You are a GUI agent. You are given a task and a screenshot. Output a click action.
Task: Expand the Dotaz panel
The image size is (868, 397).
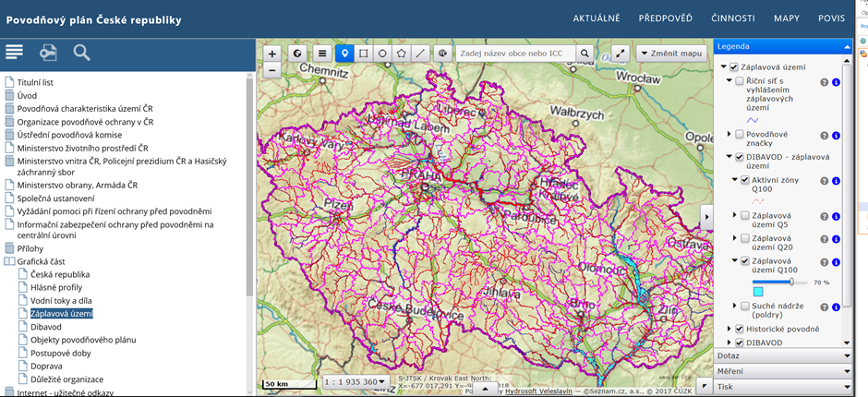pyautogui.click(x=781, y=354)
